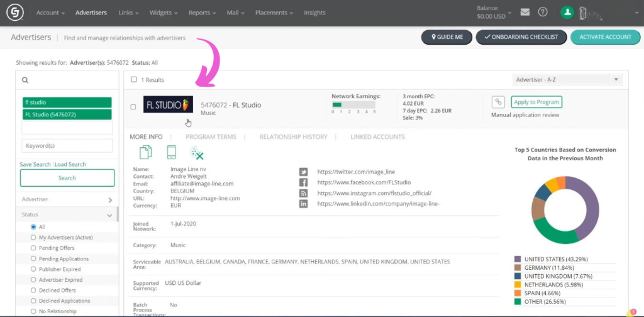
Task: Click the 'fl studio' search tag
Action: pyautogui.click(x=67, y=103)
